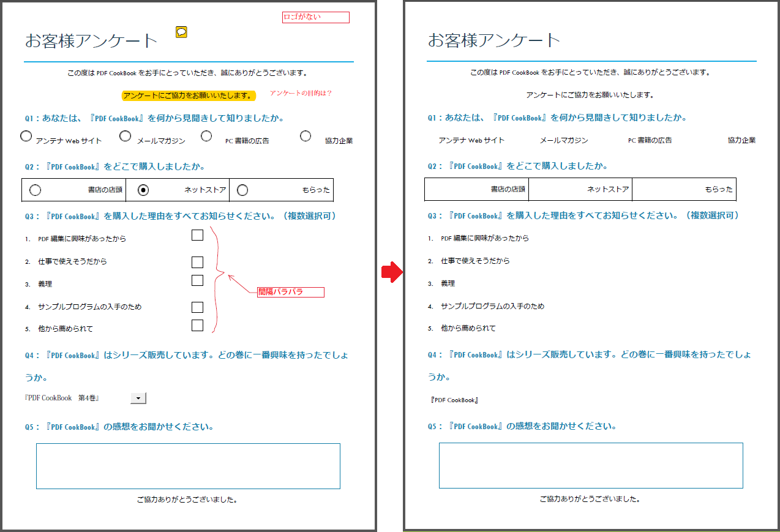Click the yellow highlighted アンケートにご協力 text
This screenshot has height=532, width=780.
189,96
